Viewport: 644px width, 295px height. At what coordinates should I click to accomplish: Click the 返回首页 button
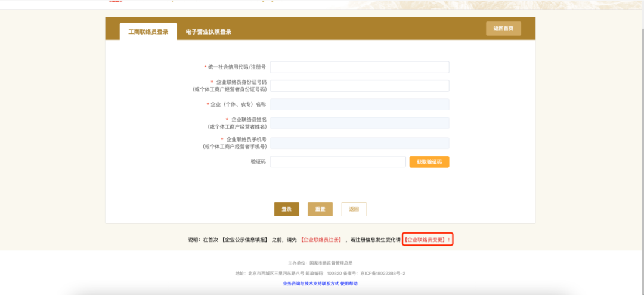pyautogui.click(x=503, y=29)
